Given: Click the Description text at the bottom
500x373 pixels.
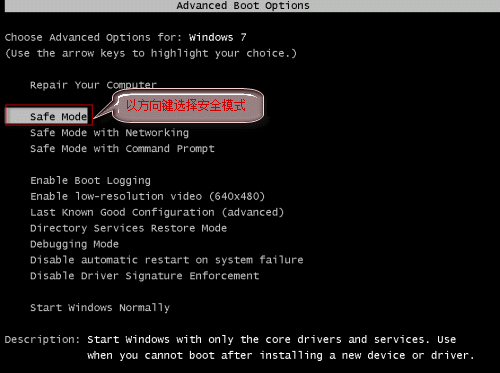Looking at the screenshot, I should (x=280, y=347).
